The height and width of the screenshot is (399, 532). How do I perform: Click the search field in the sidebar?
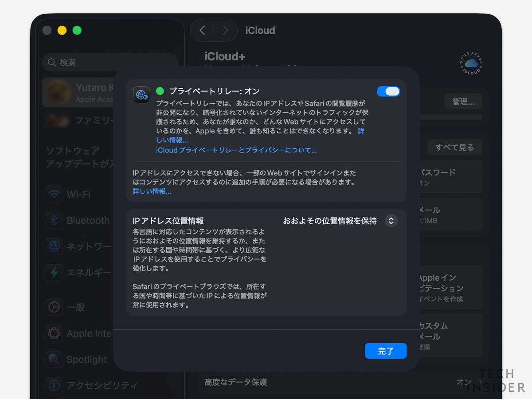tap(110, 63)
